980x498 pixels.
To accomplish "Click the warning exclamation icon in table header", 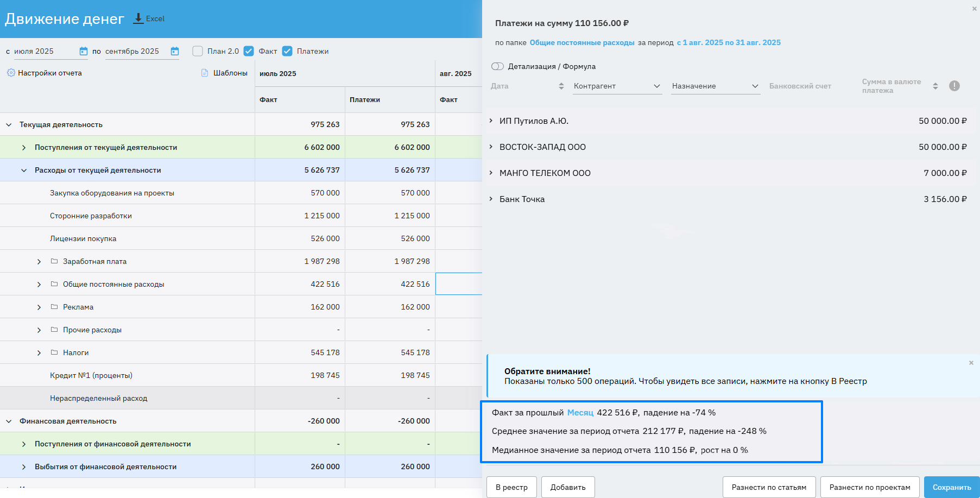I will tap(954, 86).
